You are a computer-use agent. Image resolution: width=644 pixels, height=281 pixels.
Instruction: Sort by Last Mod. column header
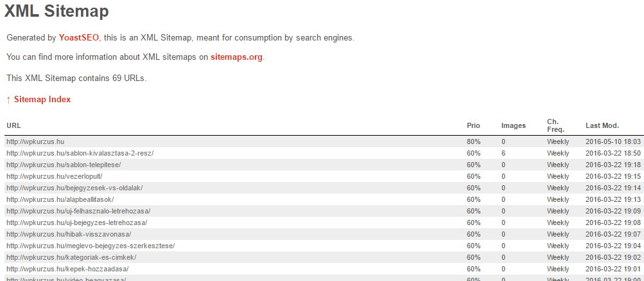click(602, 125)
